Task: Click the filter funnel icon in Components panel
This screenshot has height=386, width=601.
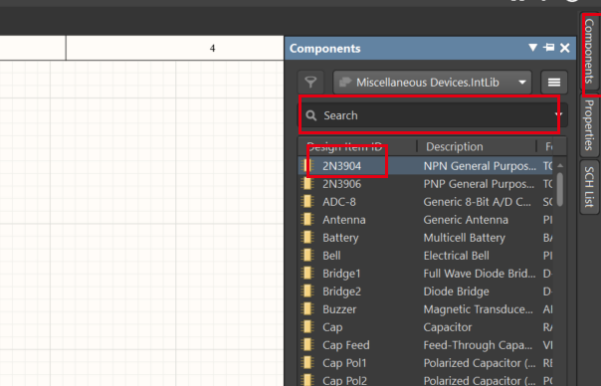Action: (311, 82)
